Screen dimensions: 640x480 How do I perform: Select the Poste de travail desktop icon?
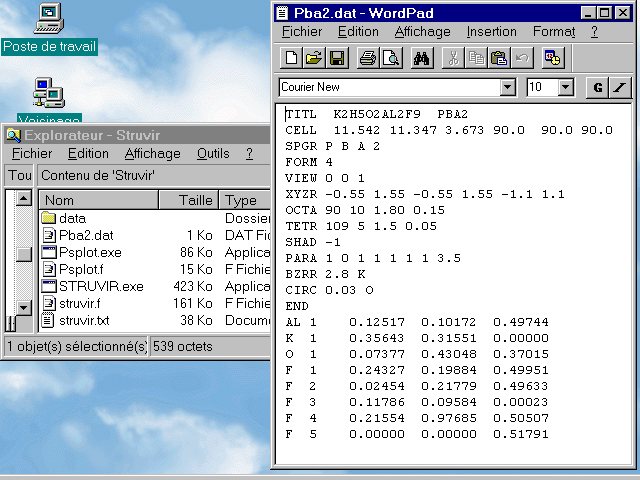(49, 18)
